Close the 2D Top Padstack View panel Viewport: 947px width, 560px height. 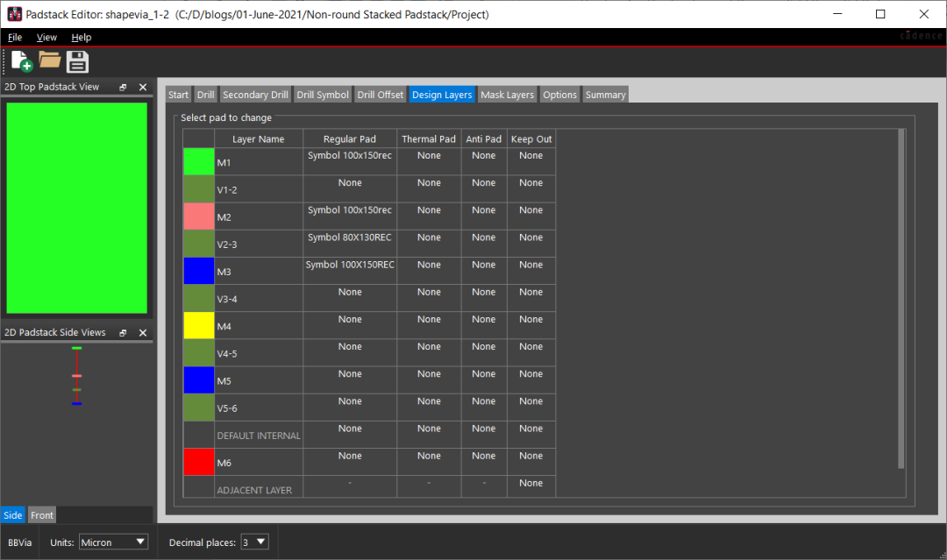tap(143, 88)
